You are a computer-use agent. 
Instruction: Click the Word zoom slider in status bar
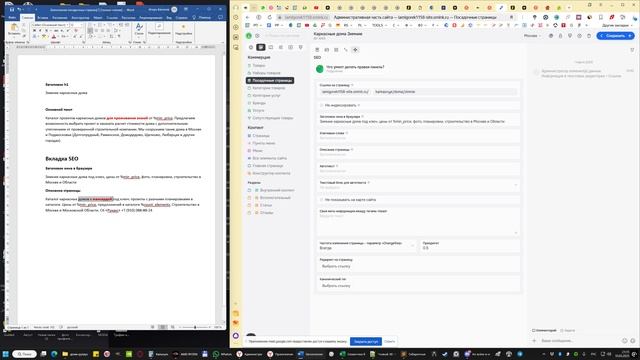195,327
